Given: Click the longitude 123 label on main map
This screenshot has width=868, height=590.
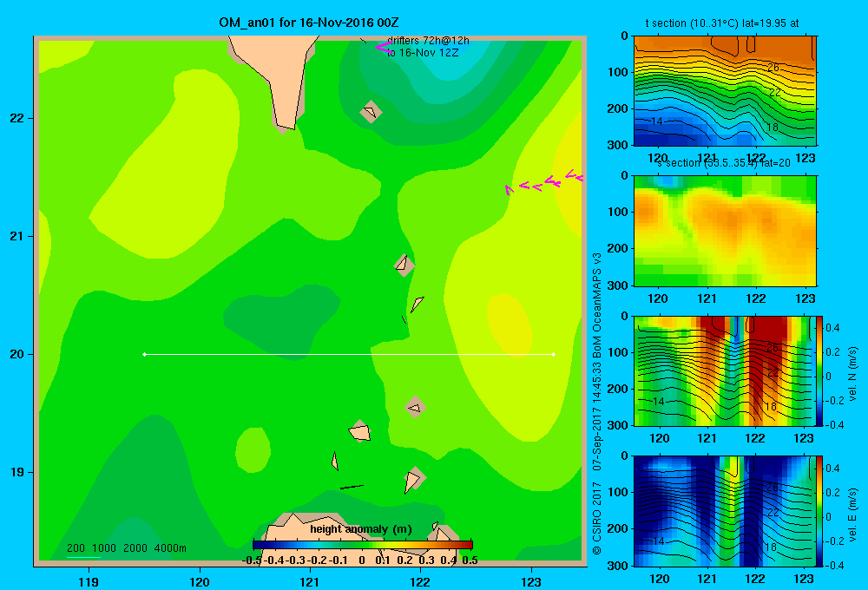Looking at the screenshot, I should [x=531, y=581].
